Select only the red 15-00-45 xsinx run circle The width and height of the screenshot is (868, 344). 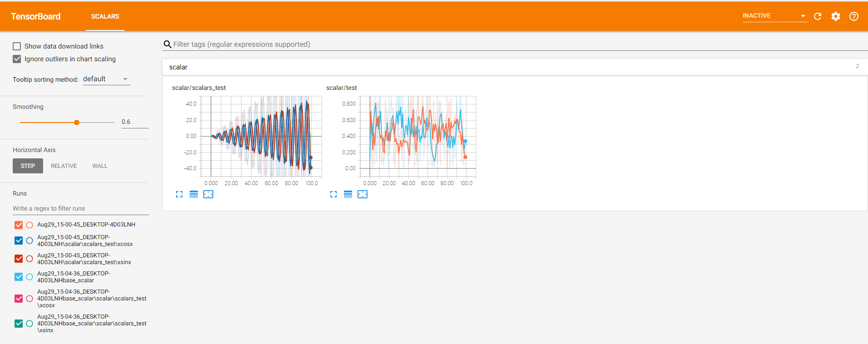(x=29, y=259)
